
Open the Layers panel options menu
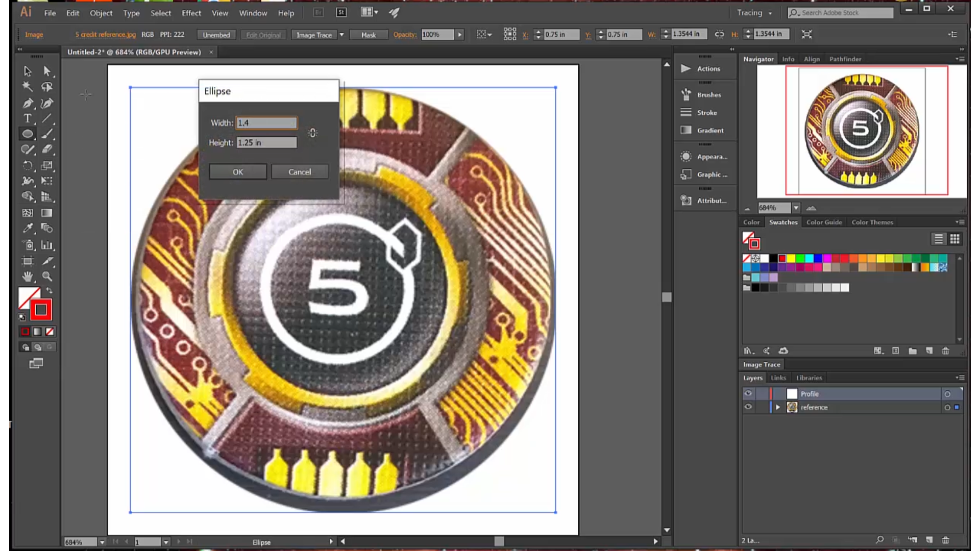pyautogui.click(x=960, y=378)
